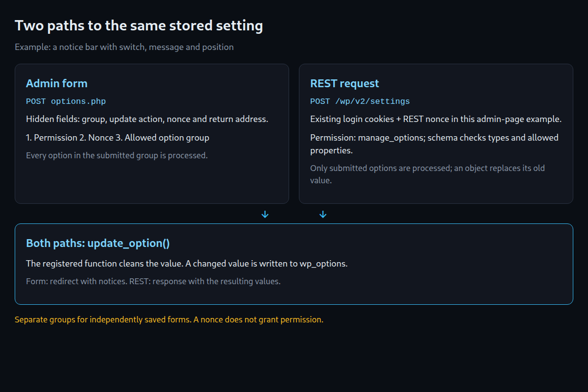The image size is (588, 392).
Task: Click the 'Both paths: update_option()' heading
Action: [x=98, y=243]
